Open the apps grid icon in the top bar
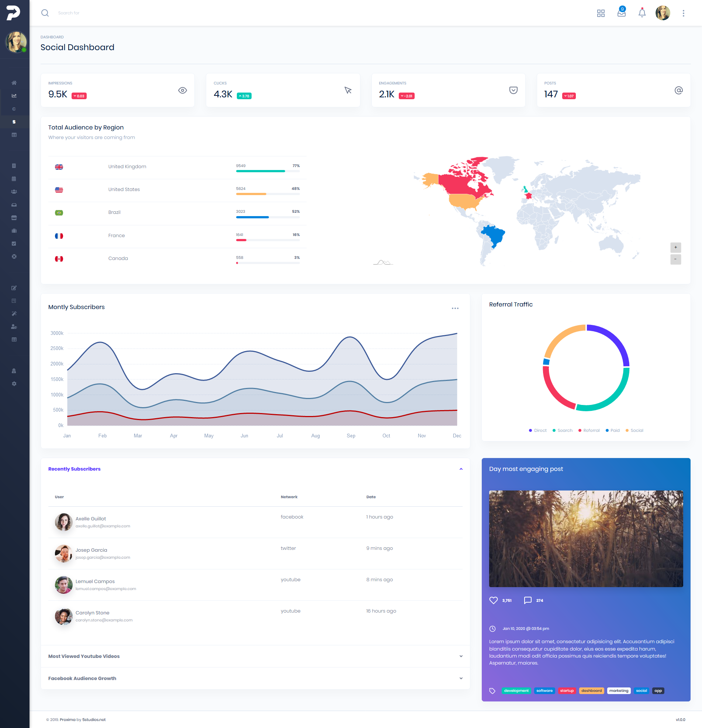Viewport: 702px width, 728px height. click(601, 13)
